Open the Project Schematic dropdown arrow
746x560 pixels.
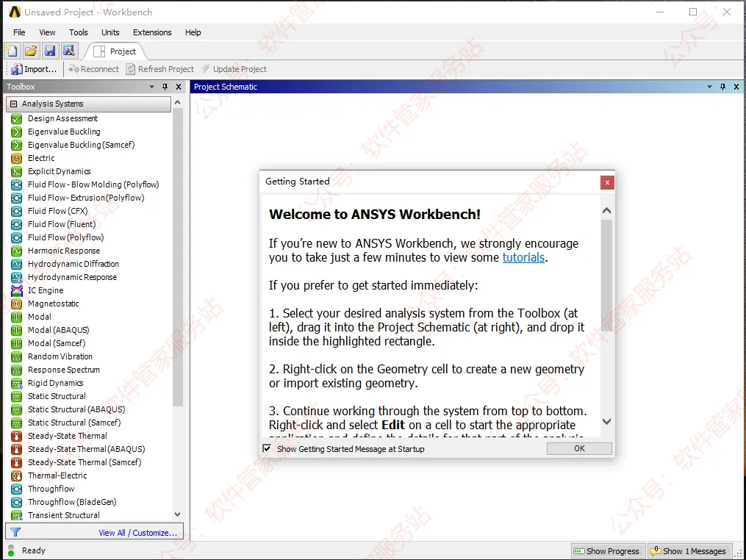click(x=709, y=87)
